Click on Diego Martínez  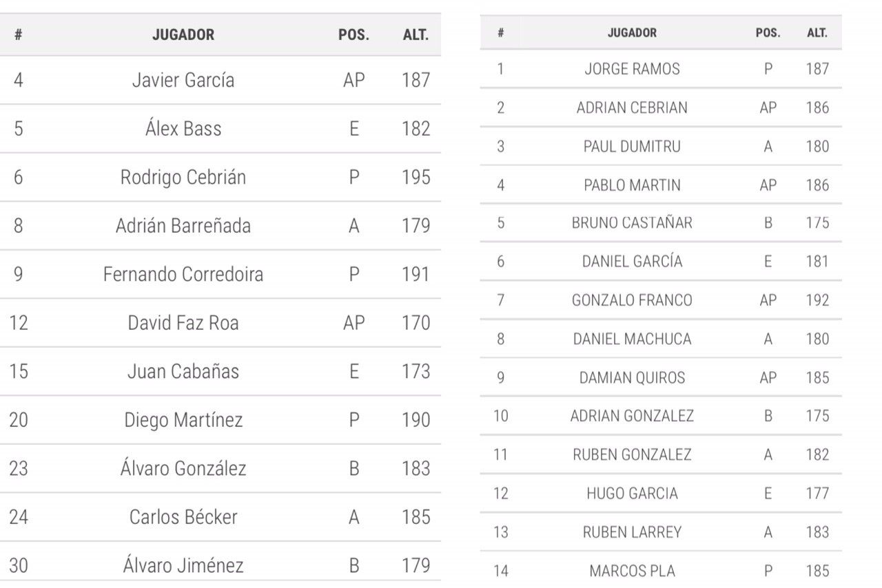click(183, 420)
